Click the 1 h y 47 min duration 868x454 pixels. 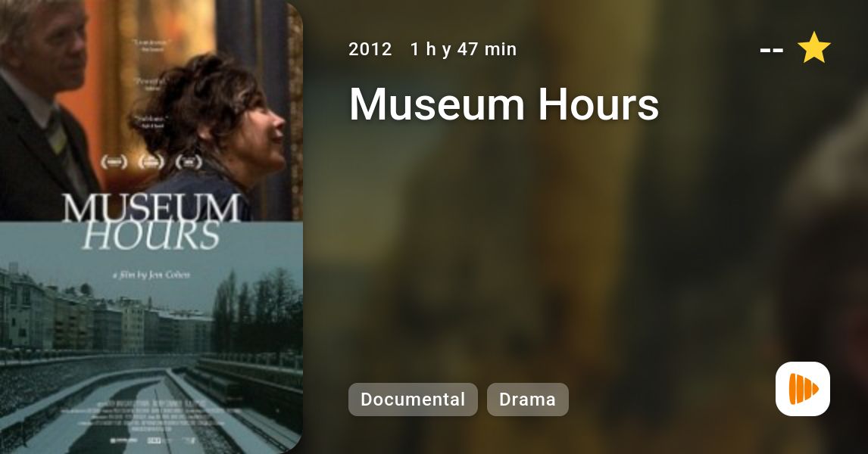coord(464,49)
